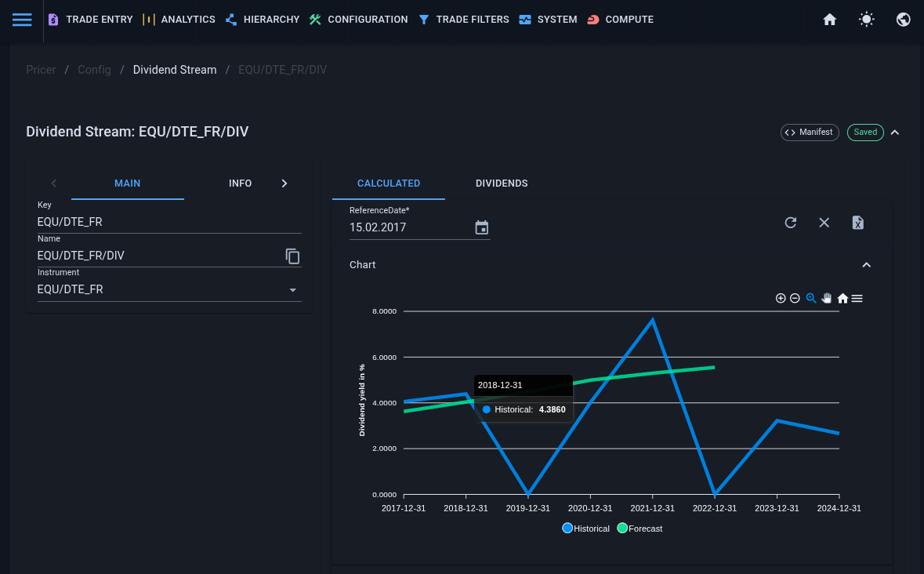The width and height of the screenshot is (924, 574).
Task: Open the chart download menu
Action: pos(857,298)
